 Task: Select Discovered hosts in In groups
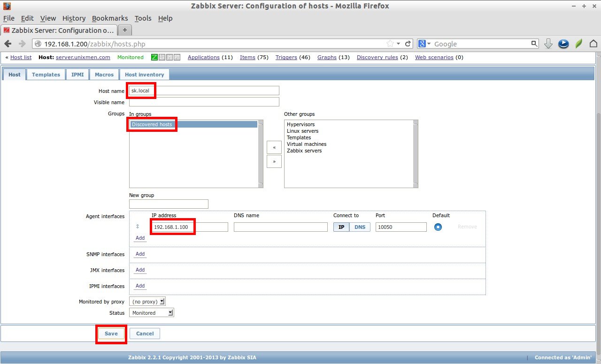[193, 125]
